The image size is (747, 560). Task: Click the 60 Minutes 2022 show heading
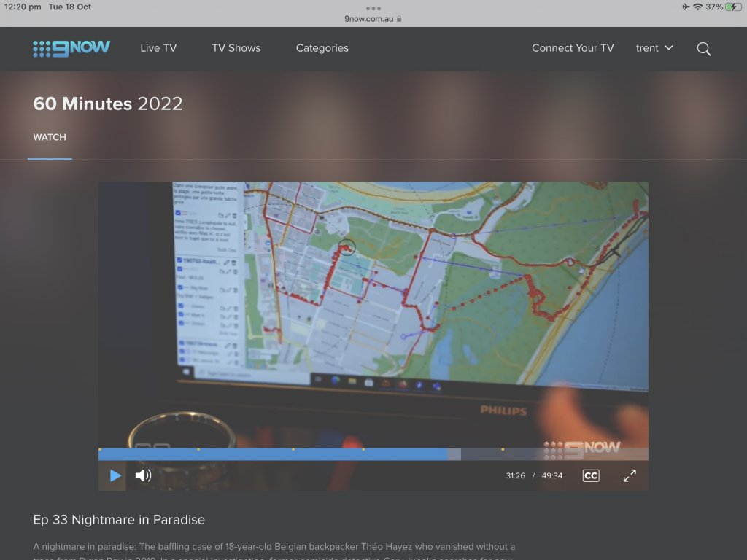(108, 104)
